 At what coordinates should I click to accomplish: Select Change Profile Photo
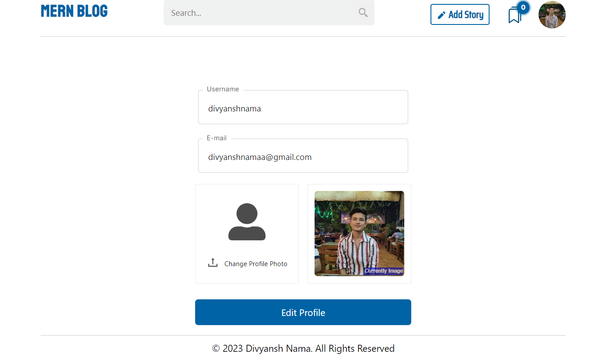point(255,263)
